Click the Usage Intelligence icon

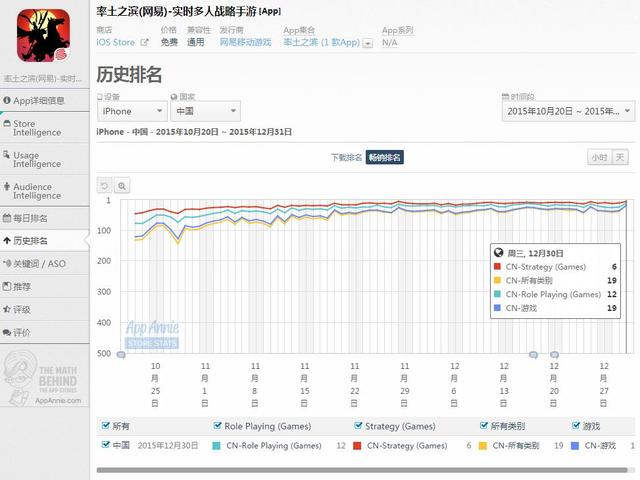coord(7,154)
